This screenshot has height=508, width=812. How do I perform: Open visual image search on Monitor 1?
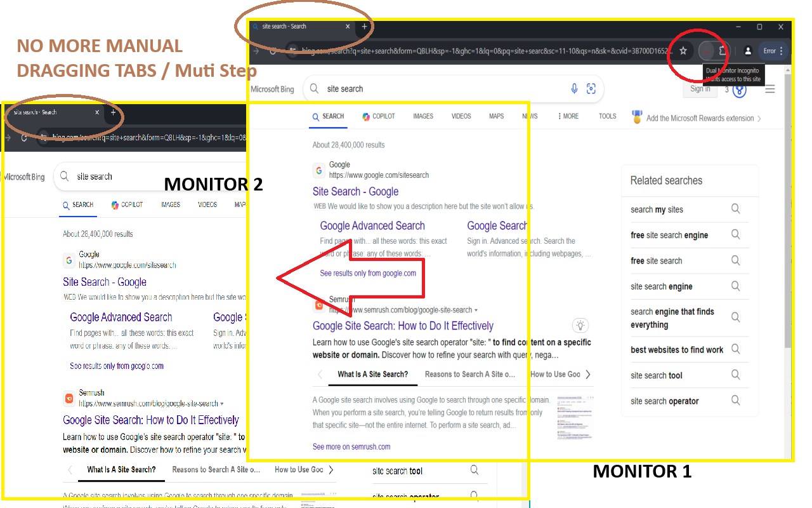[x=591, y=89]
